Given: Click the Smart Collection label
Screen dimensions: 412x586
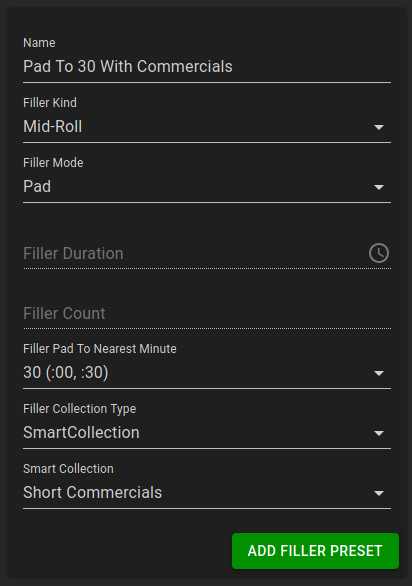Looking at the screenshot, I should [68, 469].
